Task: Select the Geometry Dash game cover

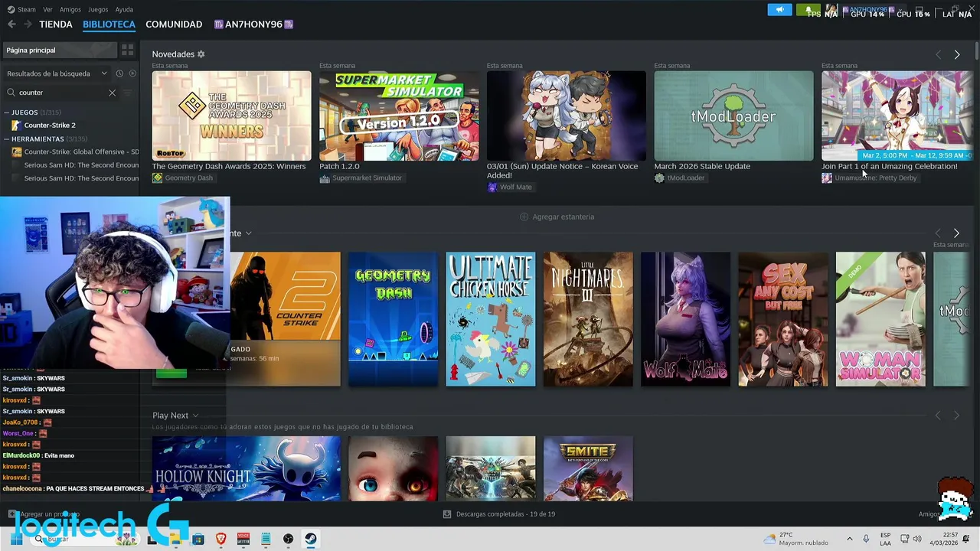Action: [x=393, y=319]
